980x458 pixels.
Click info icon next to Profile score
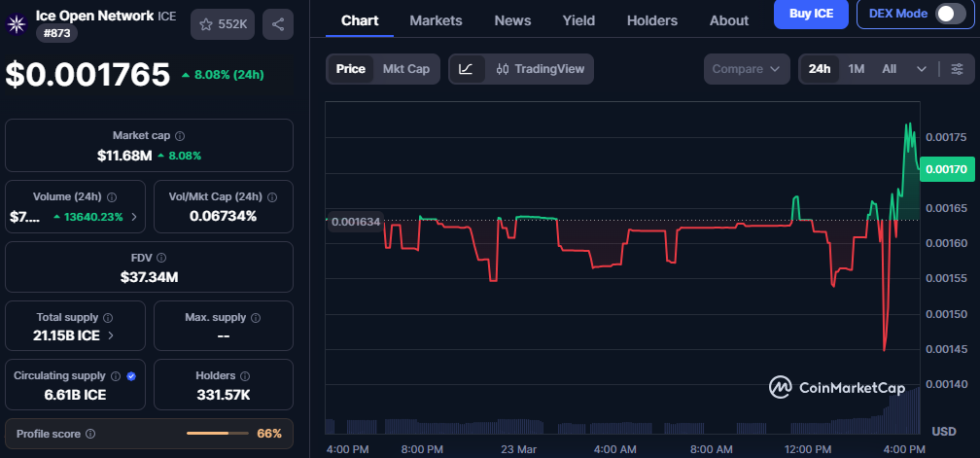(90, 434)
